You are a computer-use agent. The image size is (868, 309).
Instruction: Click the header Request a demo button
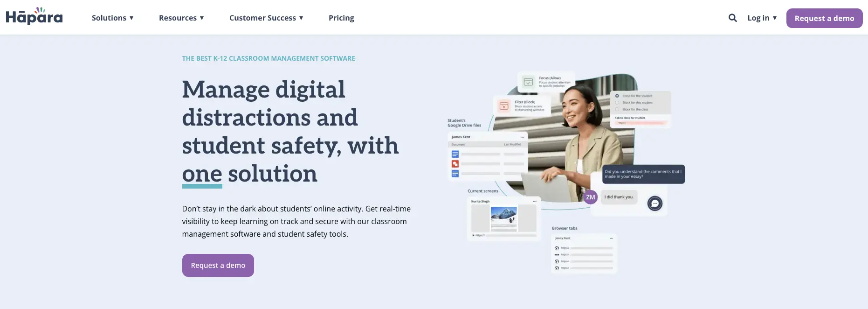pos(824,18)
